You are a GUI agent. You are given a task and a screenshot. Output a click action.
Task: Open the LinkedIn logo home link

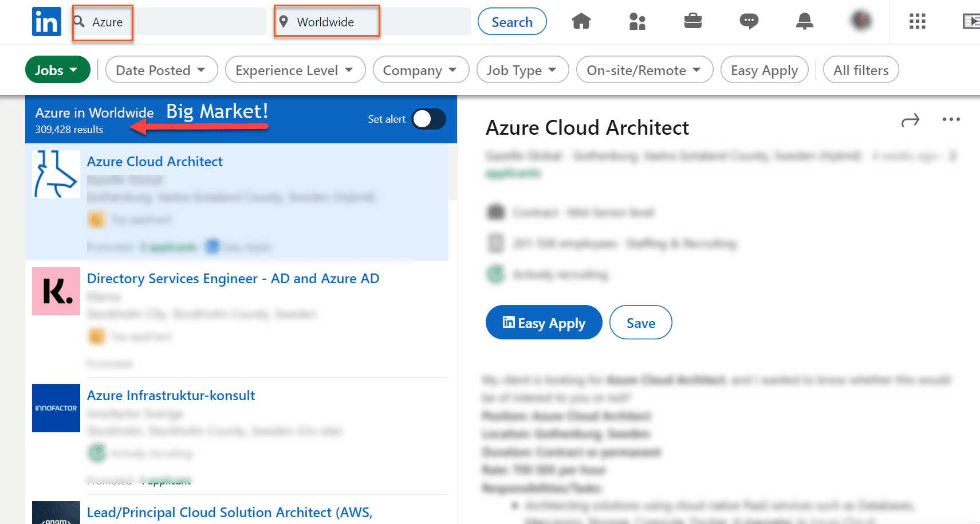pyautogui.click(x=46, y=22)
